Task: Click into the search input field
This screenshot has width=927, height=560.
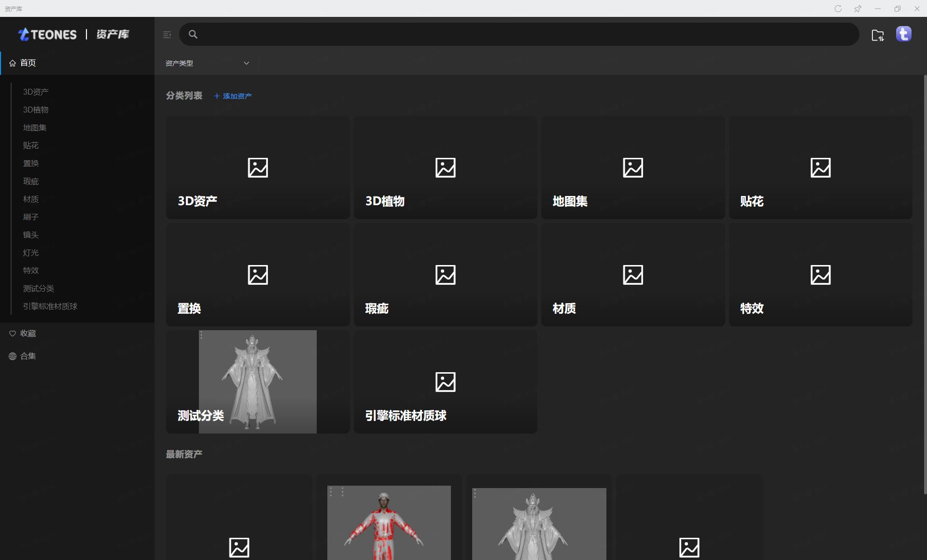Action: coord(526,34)
